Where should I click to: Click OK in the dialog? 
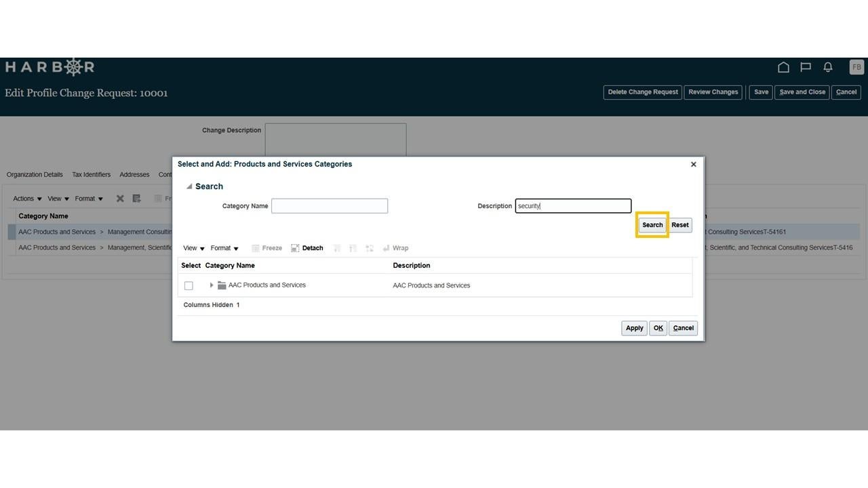[x=658, y=328]
